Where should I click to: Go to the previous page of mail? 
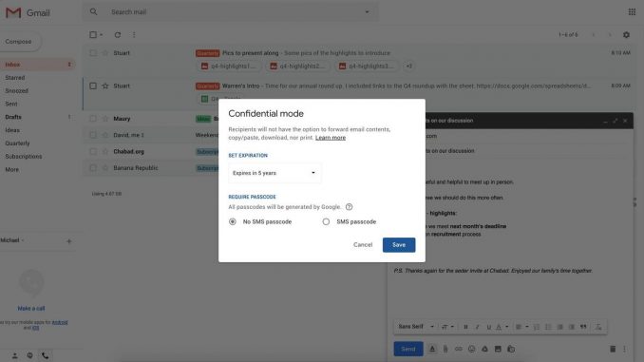point(594,35)
